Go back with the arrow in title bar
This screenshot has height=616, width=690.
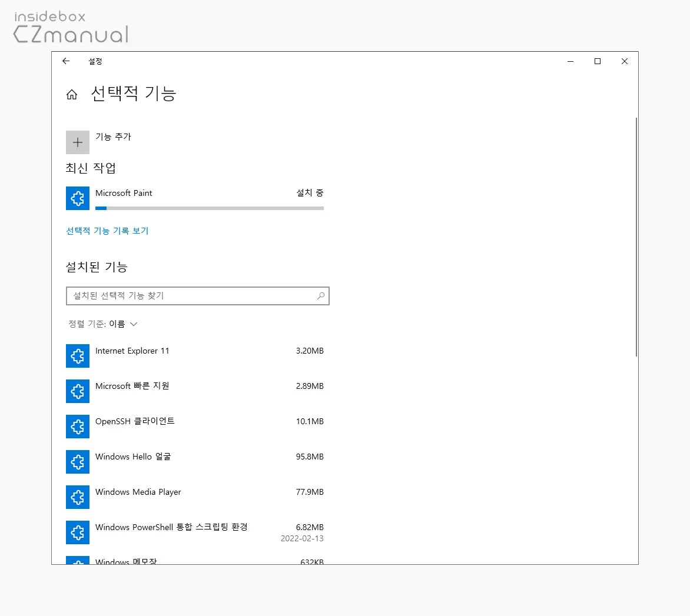click(x=66, y=61)
